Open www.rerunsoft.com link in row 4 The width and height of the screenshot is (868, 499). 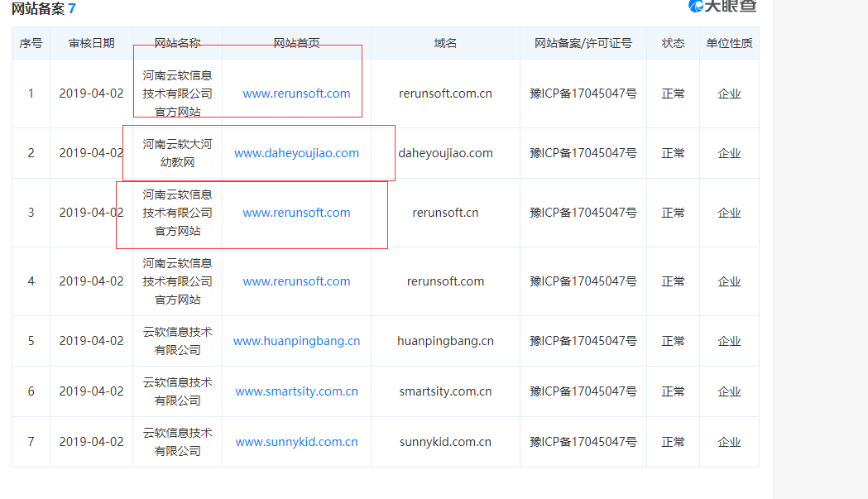(x=296, y=281)
